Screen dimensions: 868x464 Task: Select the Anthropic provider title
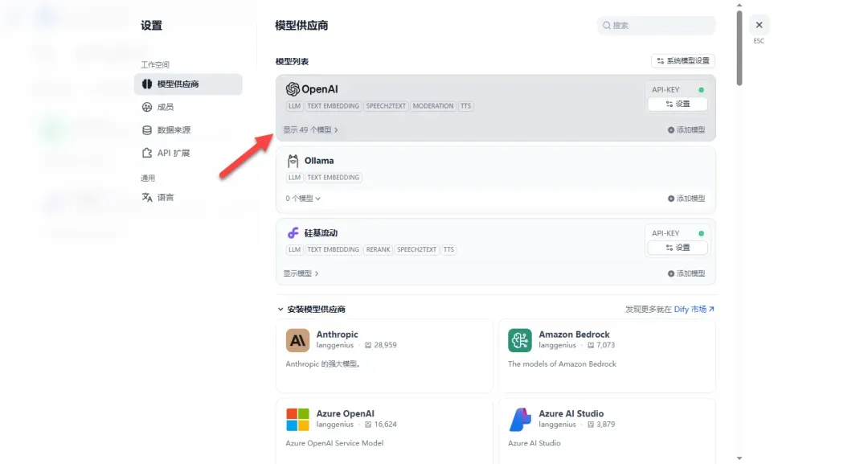[337, 335]
